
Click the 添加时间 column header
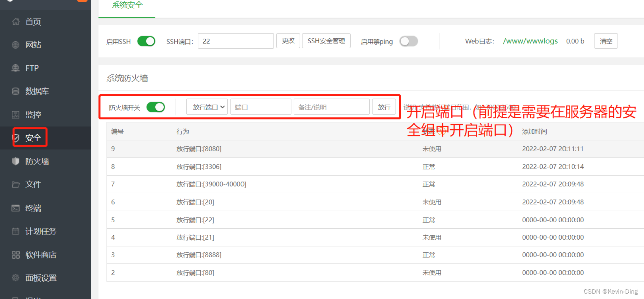535,131
